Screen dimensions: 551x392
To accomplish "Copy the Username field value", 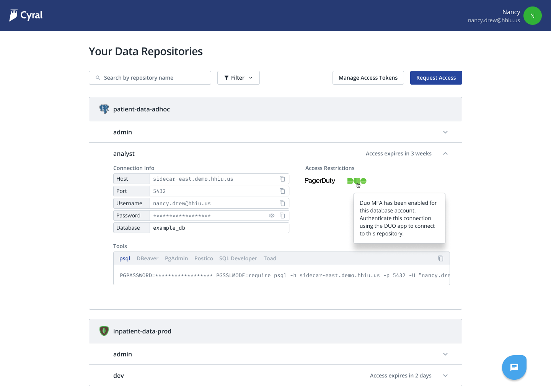I will [282, 203].
